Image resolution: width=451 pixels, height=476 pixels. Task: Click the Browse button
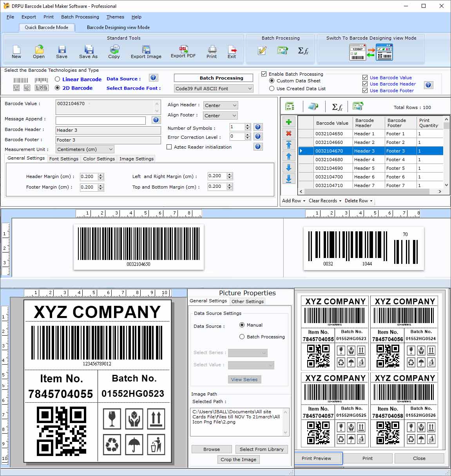[212, 449]
